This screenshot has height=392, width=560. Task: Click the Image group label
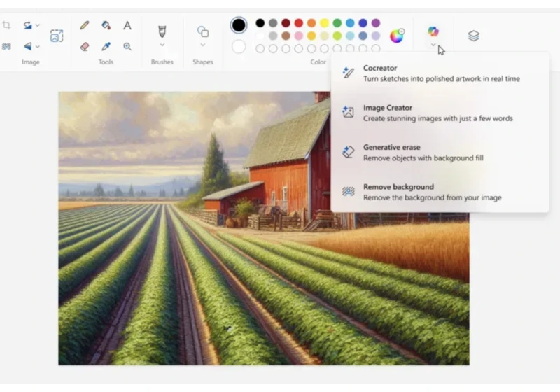tap(31, 62)
